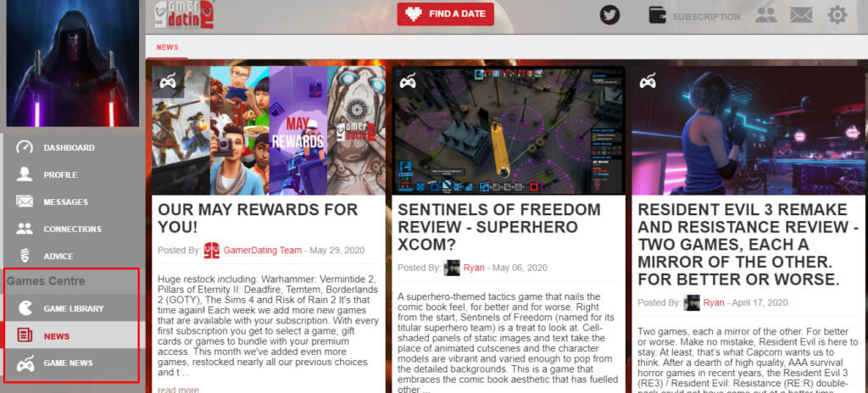This screenshot has height=393, width=868.
Task: Click the Find a Date button
Action: point(446,14)
